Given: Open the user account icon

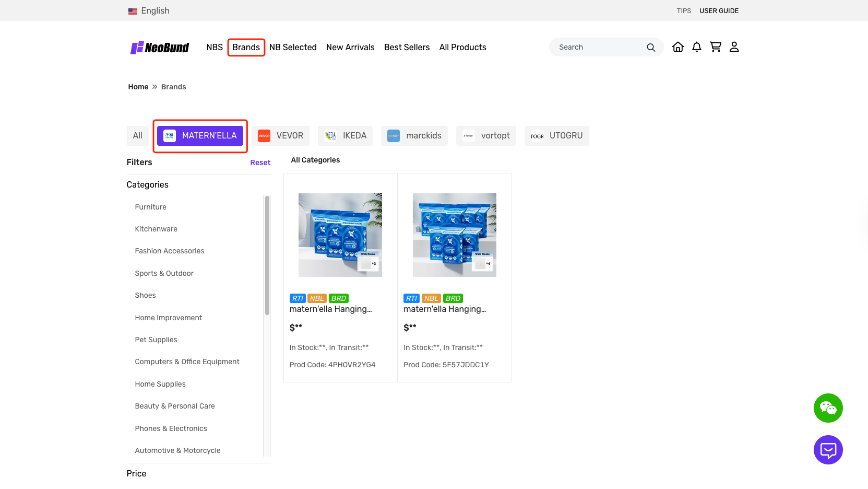Looking at the screenshot, I should 734,47.
